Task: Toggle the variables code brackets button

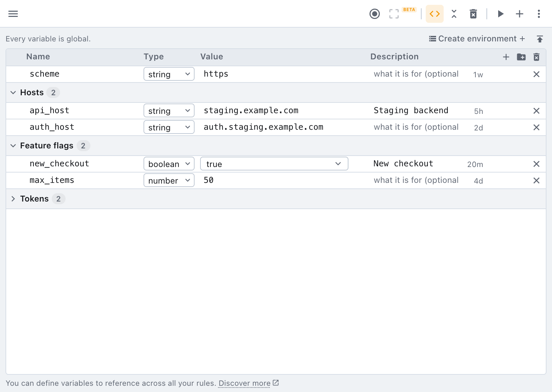Action: coord(435,14)
